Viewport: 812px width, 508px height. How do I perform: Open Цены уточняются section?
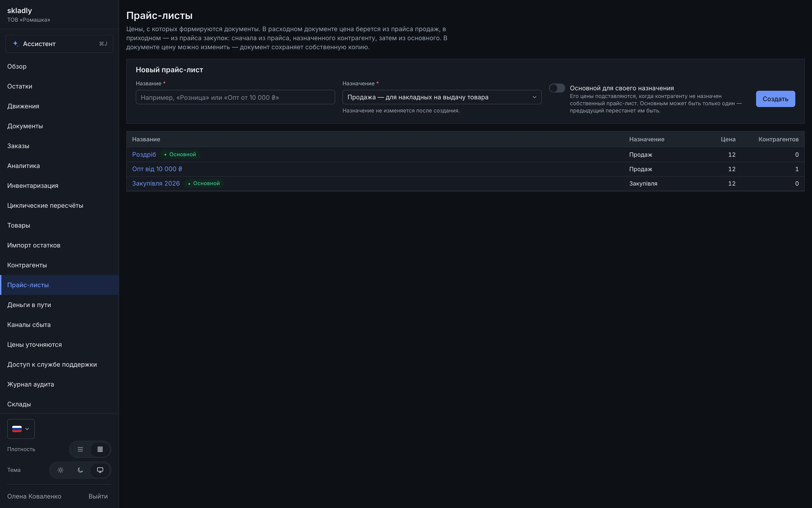point(59,344)
